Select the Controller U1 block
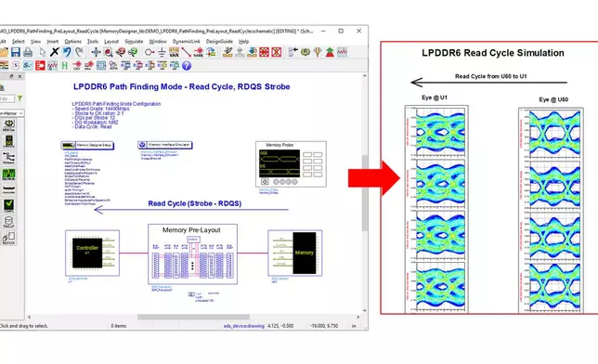 92,253
